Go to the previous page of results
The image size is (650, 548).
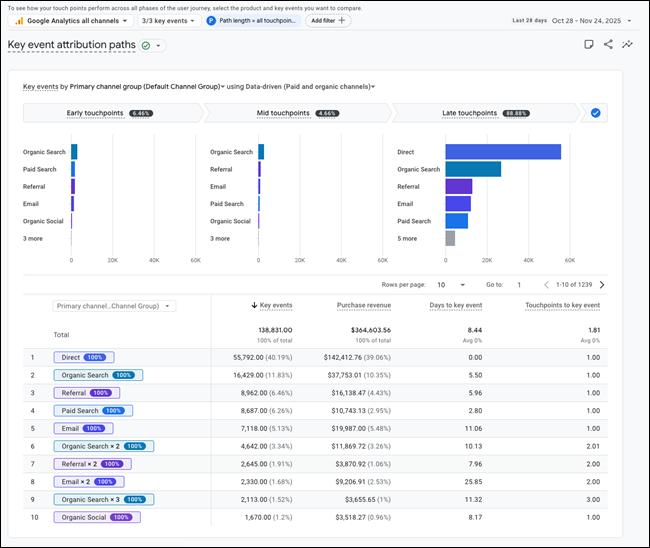pos(546,285)
